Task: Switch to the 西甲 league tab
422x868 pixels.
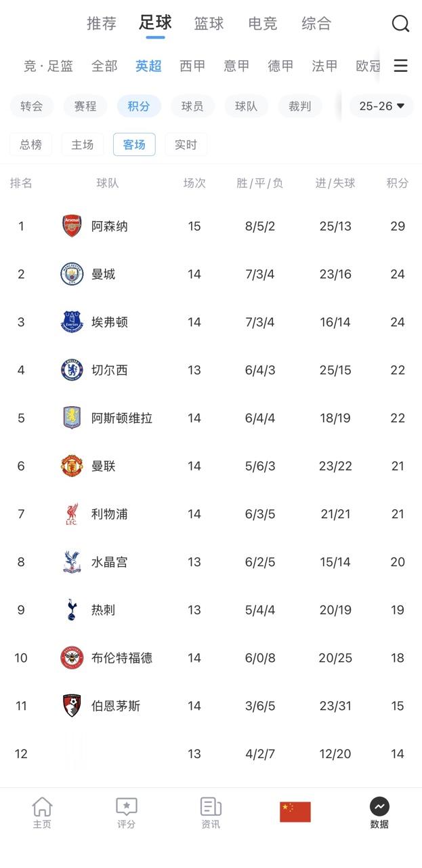Action: tap(192, 66)
